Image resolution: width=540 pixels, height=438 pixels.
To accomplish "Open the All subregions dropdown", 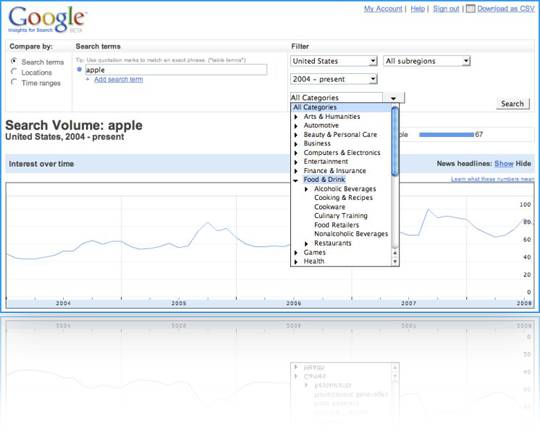I will [x=427, y=61].
